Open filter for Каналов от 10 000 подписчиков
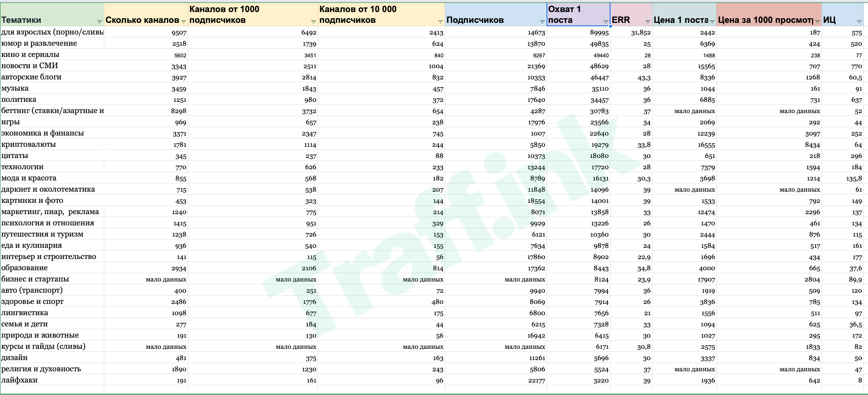 coord(441,22)
